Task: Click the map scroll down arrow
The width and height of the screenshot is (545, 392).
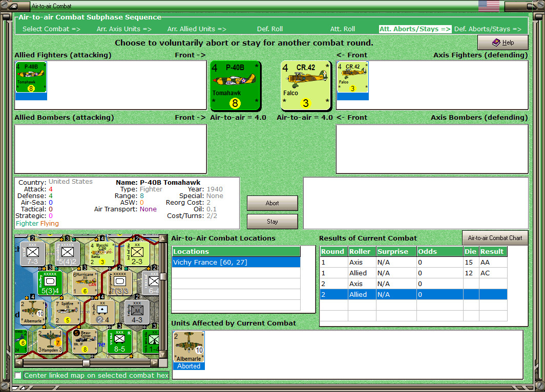Action: click(x=162, y=355)
